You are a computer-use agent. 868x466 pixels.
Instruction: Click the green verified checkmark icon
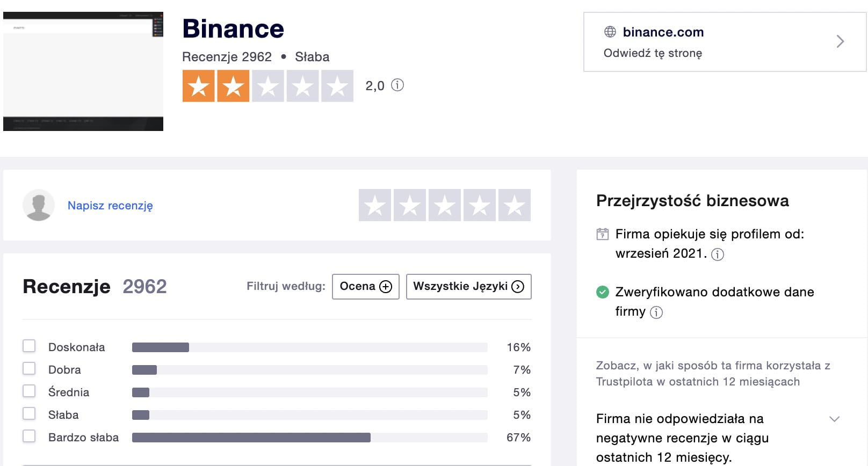click(603, 292)
